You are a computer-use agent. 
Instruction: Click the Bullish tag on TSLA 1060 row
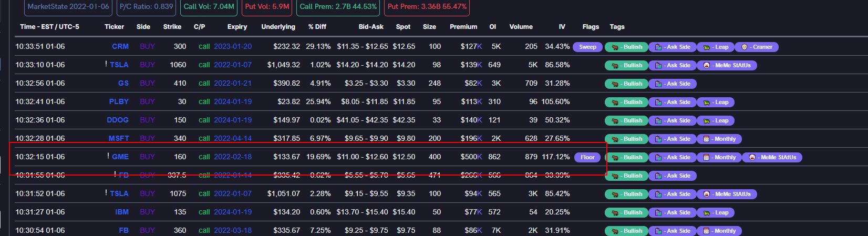[x=627, y=65]
